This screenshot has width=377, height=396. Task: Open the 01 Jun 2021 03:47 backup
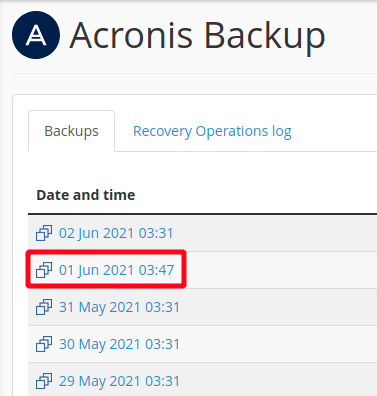point(117,270)
